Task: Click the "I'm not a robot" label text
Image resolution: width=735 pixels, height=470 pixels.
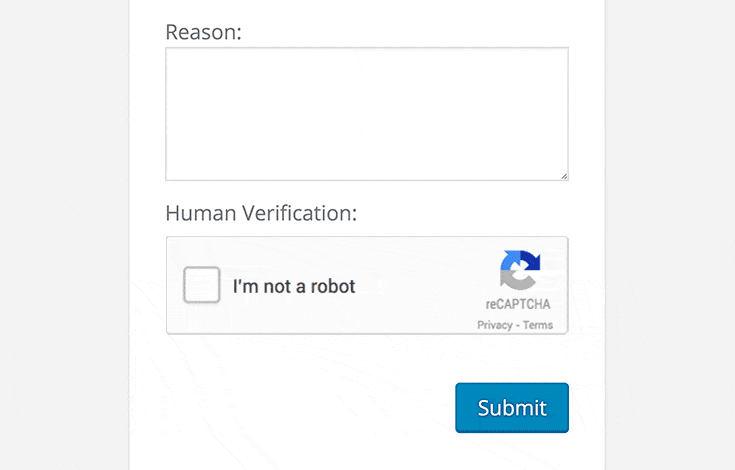Action: coord(294,287)
